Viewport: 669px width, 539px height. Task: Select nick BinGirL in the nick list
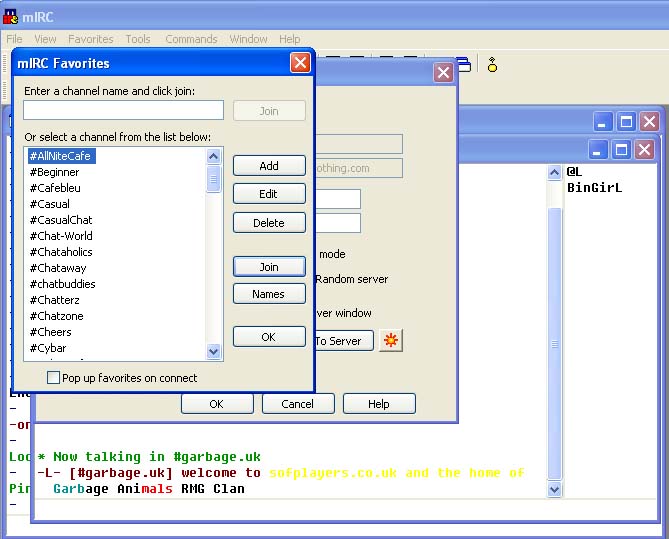[x=594, y=188]
